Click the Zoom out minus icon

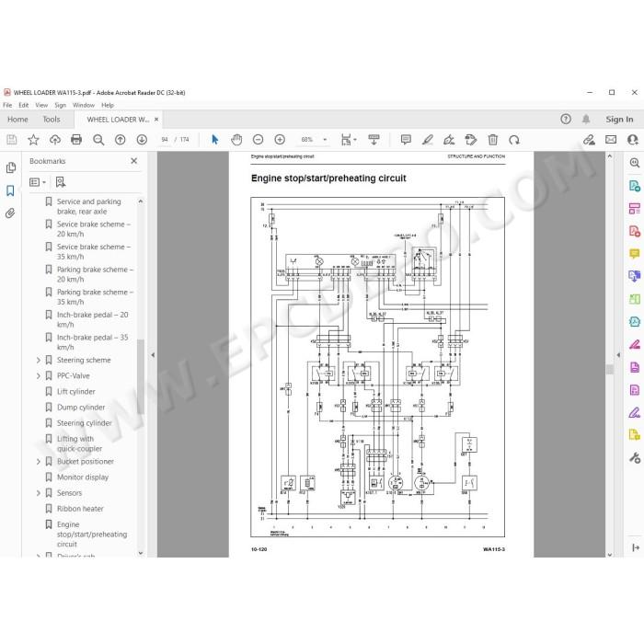click(x=258, y=140)
